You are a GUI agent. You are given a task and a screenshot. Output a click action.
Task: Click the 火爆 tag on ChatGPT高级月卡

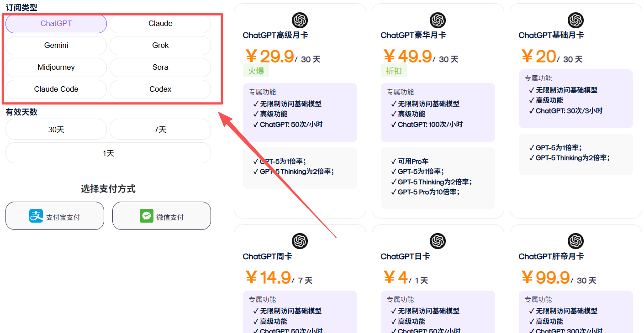click(x=256, y=71)
